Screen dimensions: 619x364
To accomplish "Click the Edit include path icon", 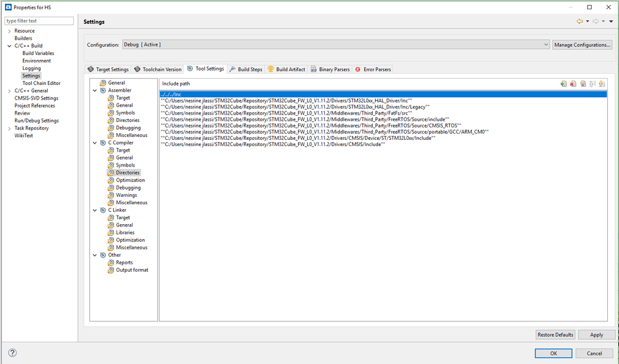I will pos(582,84).
